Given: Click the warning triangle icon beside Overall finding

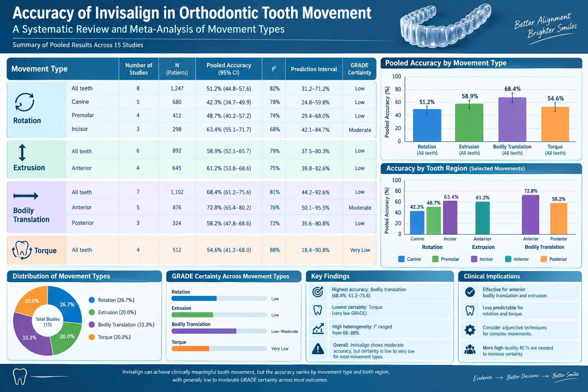Looking at the screenshot, I should [x=318, y=349].
